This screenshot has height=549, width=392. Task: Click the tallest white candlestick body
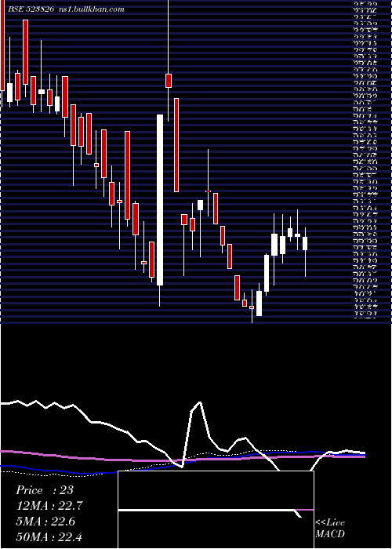(160, 200)
